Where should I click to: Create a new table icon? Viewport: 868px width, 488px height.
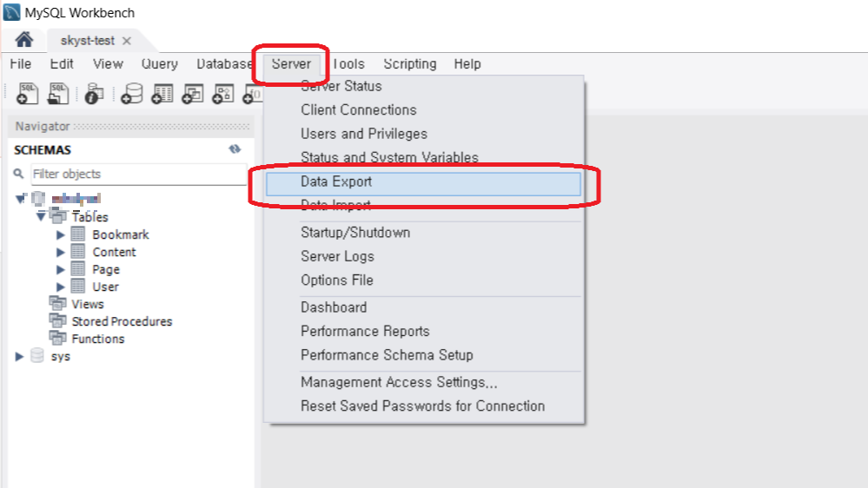click(x=162, y=94)
